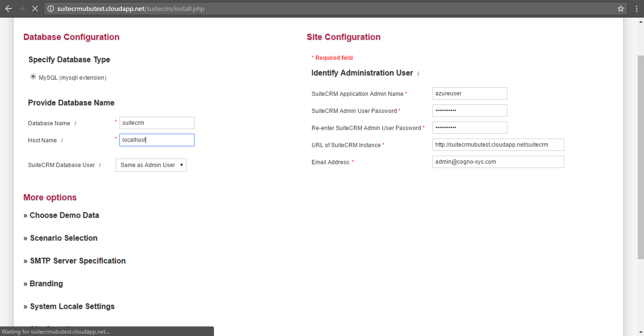Click info icon beside Identify Administration User
The image size is (644, 336).
(418, 73)
